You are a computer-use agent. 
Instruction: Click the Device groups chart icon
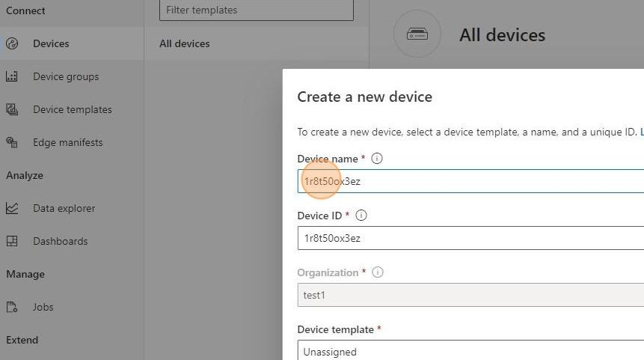tap(12, 76)
